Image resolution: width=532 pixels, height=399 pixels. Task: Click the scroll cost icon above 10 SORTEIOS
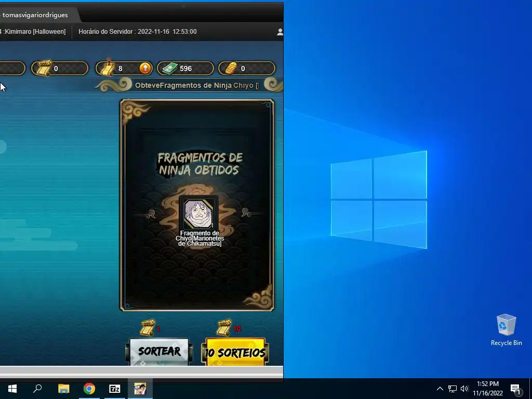[x=224, y=328]
